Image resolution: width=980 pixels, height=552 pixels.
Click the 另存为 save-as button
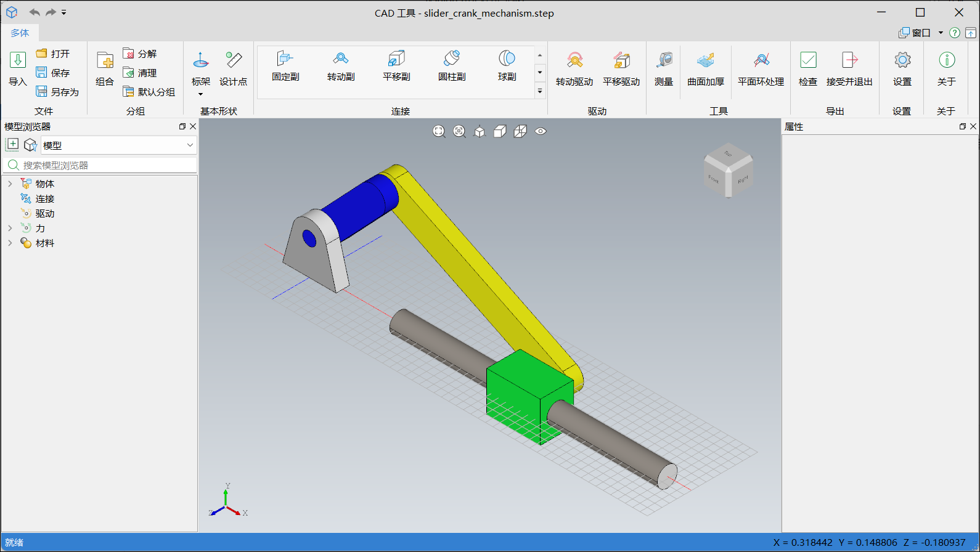click(x=58, y=92)
